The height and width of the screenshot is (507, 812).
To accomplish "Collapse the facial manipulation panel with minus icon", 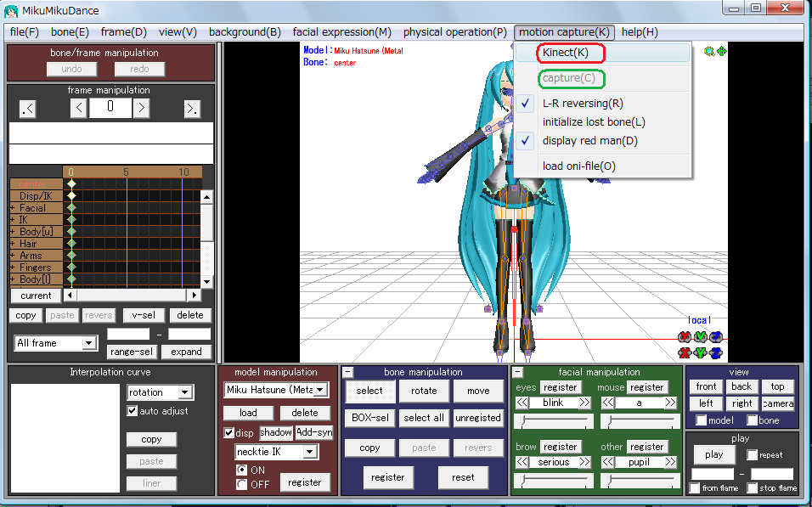I will click(x=518, y=372).
